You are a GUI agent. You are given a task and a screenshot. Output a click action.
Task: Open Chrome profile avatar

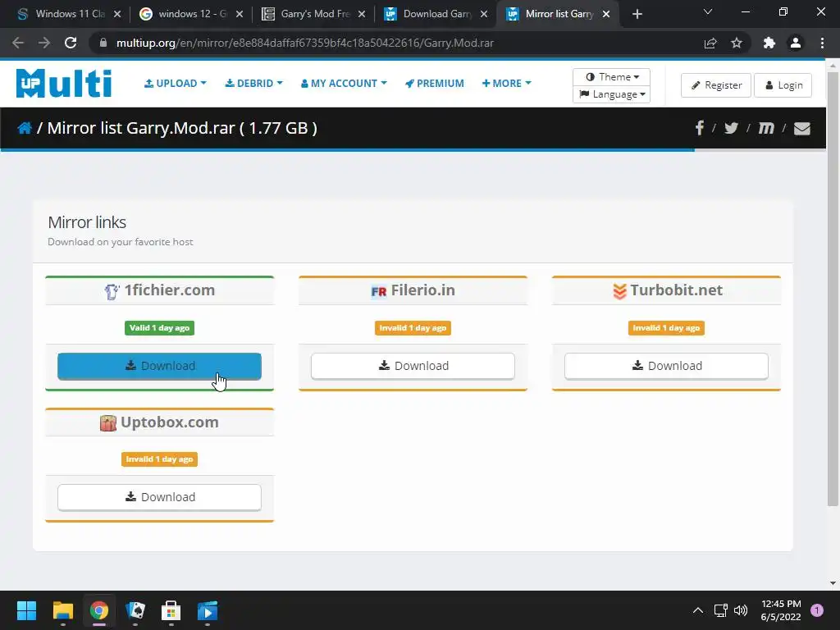pyautogui.click(x=796, y=43)
